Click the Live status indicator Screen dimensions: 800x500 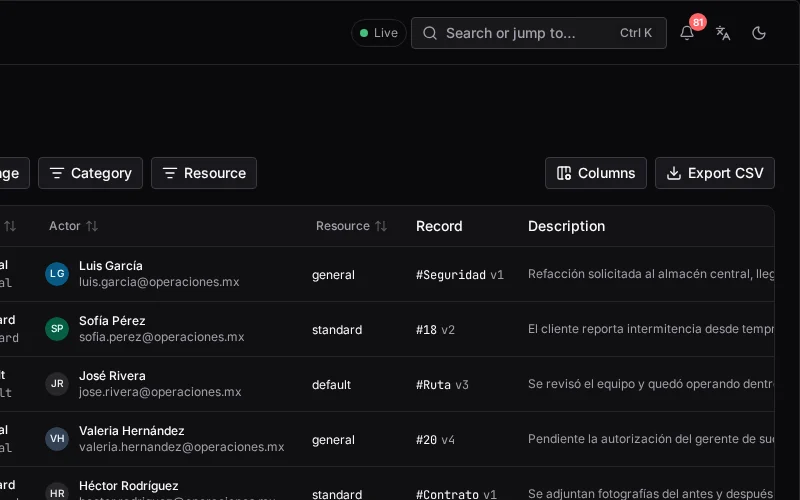(x=379, y=33)
